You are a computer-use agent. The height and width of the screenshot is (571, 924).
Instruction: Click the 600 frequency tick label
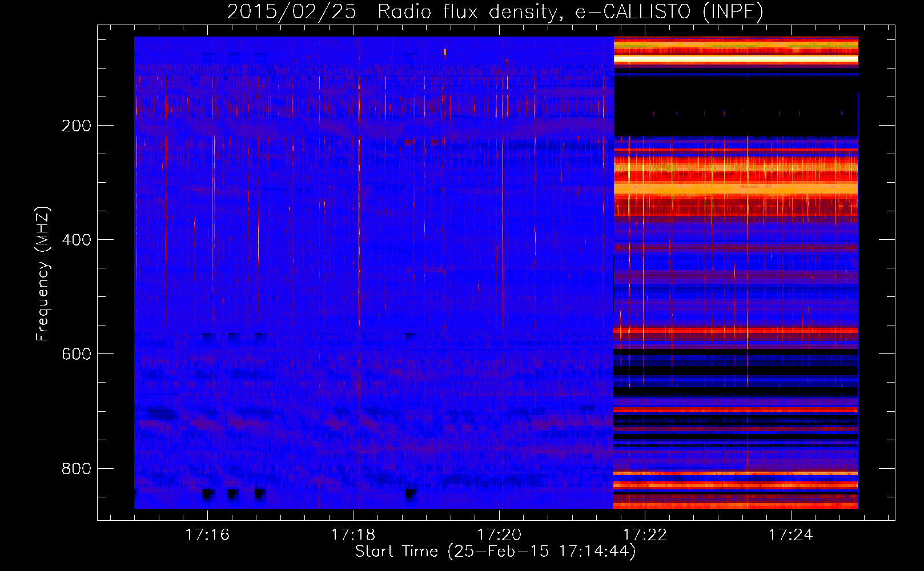[76, 355]
